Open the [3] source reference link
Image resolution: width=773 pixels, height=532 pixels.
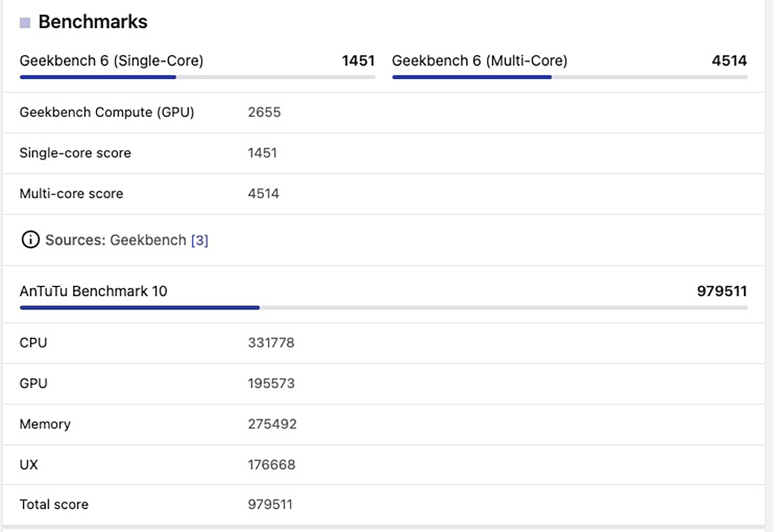[200, 241]
